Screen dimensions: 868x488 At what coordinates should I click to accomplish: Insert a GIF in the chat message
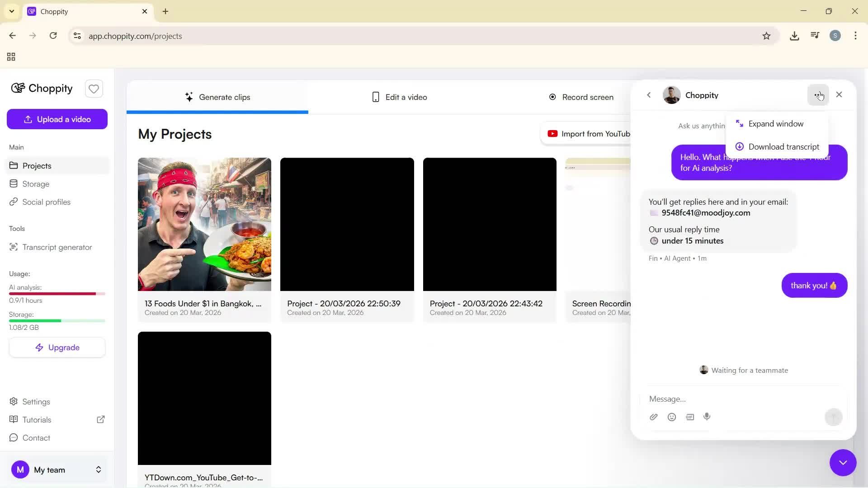click(690, 417)
